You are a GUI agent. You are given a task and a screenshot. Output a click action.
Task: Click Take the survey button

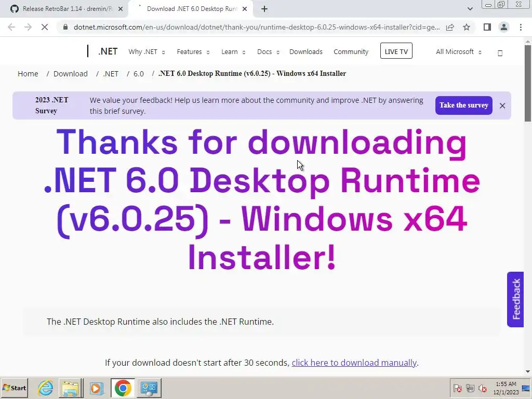click(x=463, y=105)
